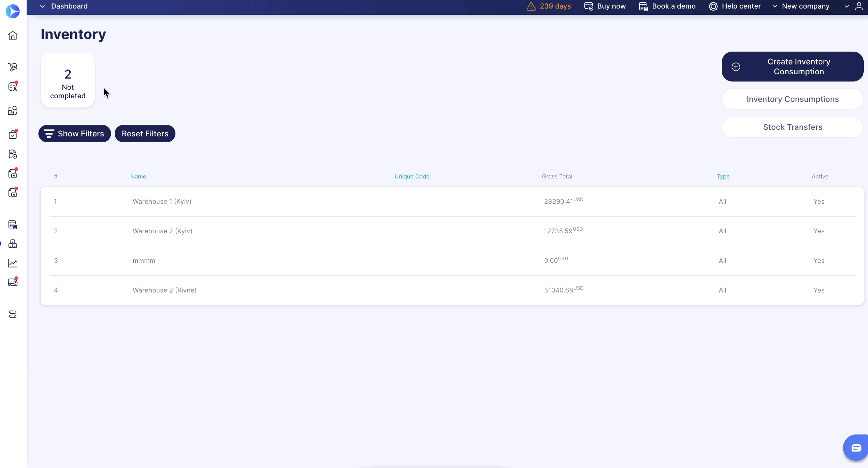Open the home icon in sidebar
This screenshot has height=468, width=868.
(13, 35)
